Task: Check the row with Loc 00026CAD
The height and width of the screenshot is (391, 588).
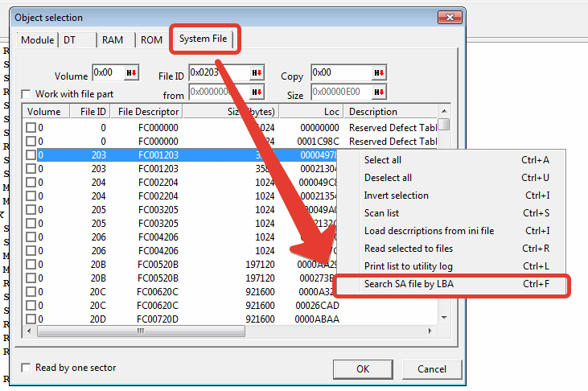Action: 31,306
